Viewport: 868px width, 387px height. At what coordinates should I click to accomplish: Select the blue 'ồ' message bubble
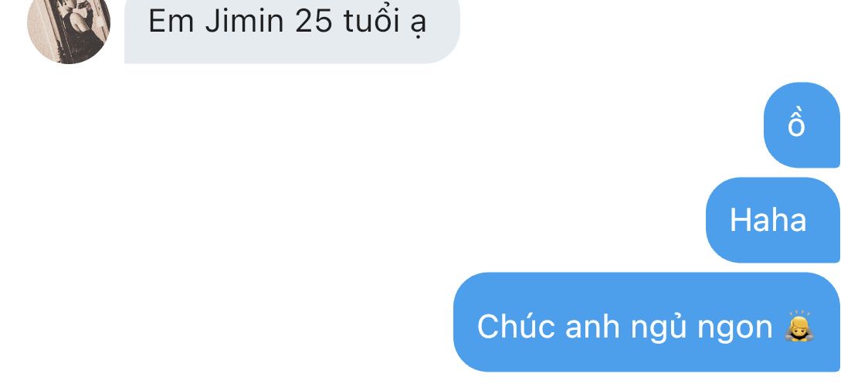coord(802,124)
